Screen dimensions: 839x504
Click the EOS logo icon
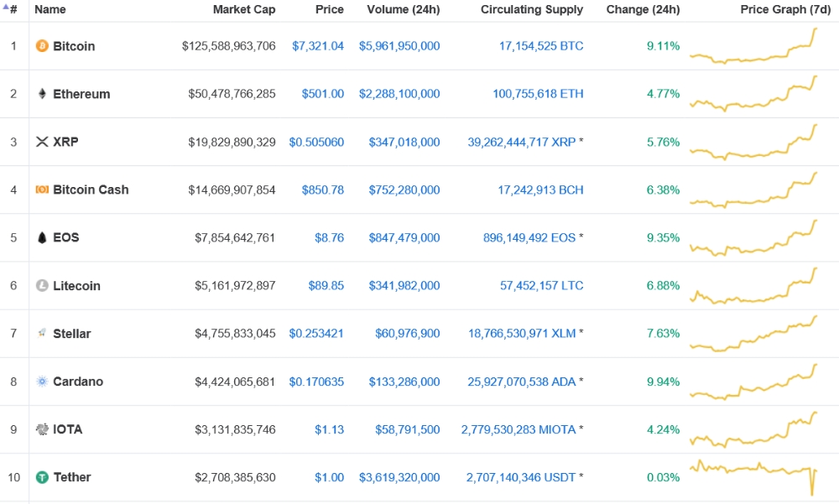click(42, 237)
